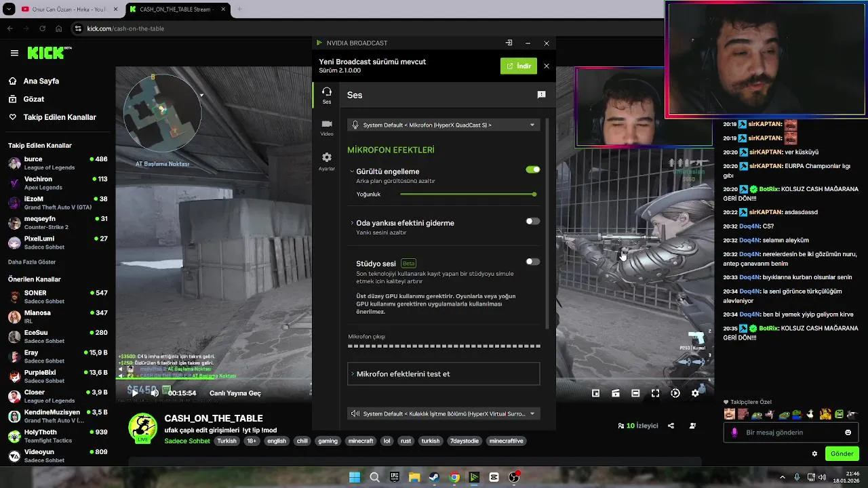Viewport: 868px width, 488px height.
Task: Adjust the Yoğunluk intensity slider
Action: pyautogui.click(x=468, y=195)
